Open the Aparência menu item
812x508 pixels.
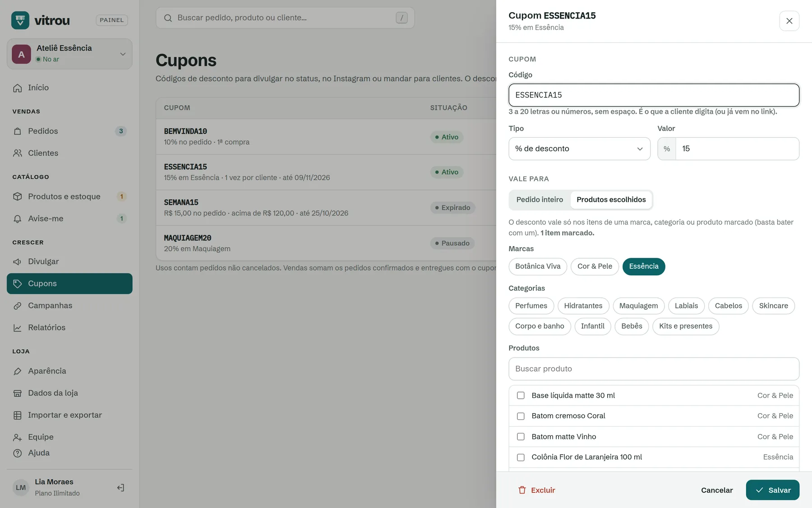click(x=69, y=371)
